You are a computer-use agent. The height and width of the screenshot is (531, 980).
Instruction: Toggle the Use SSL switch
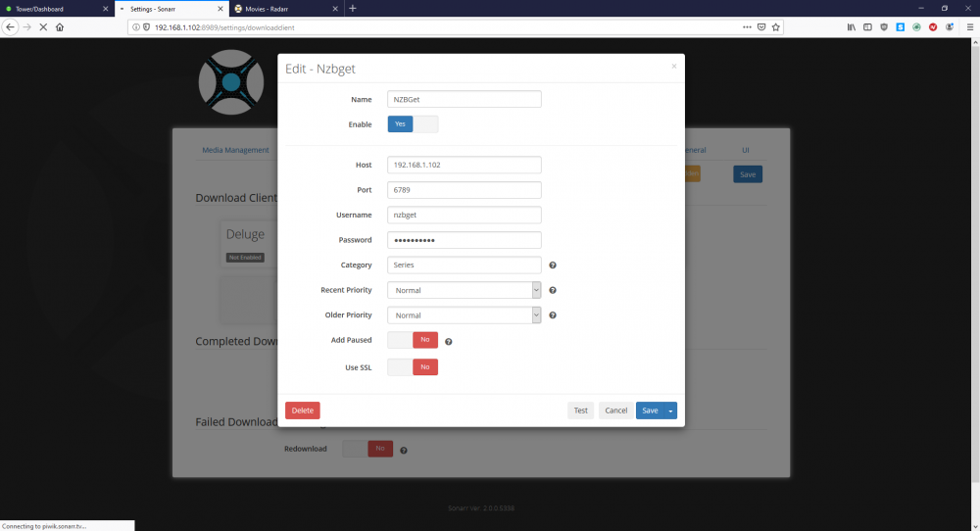[x=413, y=367]
